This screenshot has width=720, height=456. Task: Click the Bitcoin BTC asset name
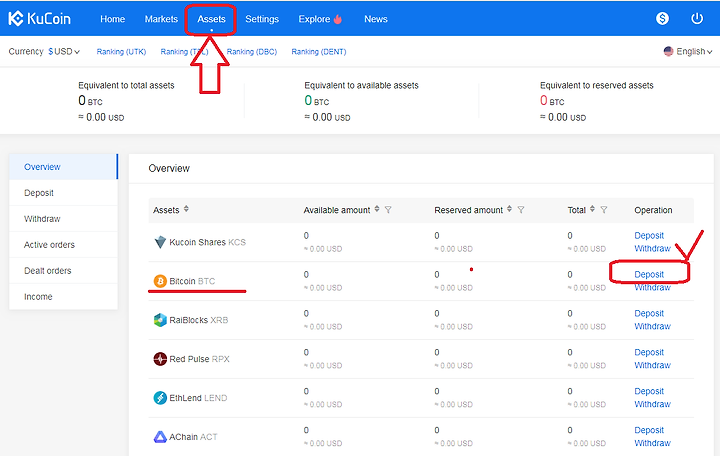point(192,281)
